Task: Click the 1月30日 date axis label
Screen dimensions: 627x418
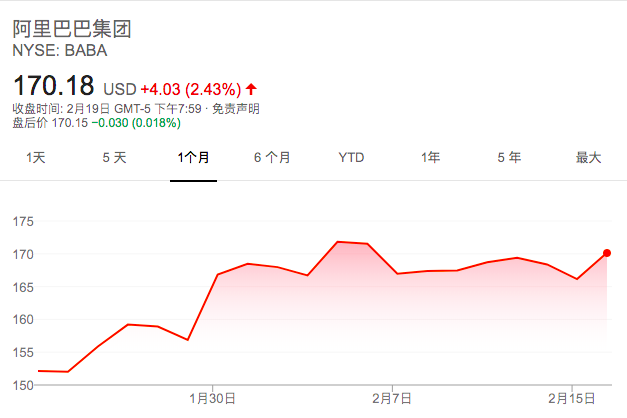Action: pyautogui.click(x=212, y=398)
